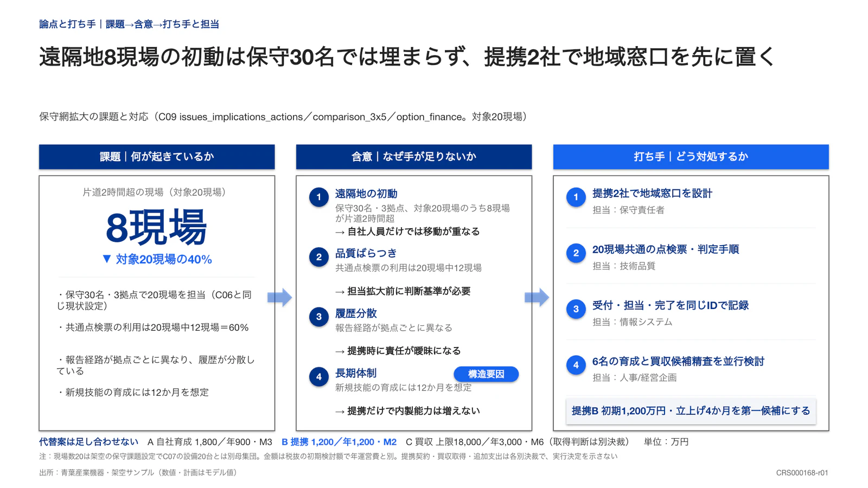868x488 pixels.
Task: Select 20現場共通の点検票・判定手順 action title
Action: (x=666, y=249)
